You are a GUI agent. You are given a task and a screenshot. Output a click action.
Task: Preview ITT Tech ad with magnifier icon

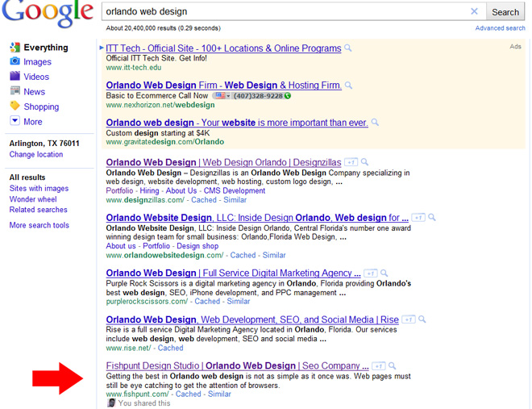tap(348, 48)
